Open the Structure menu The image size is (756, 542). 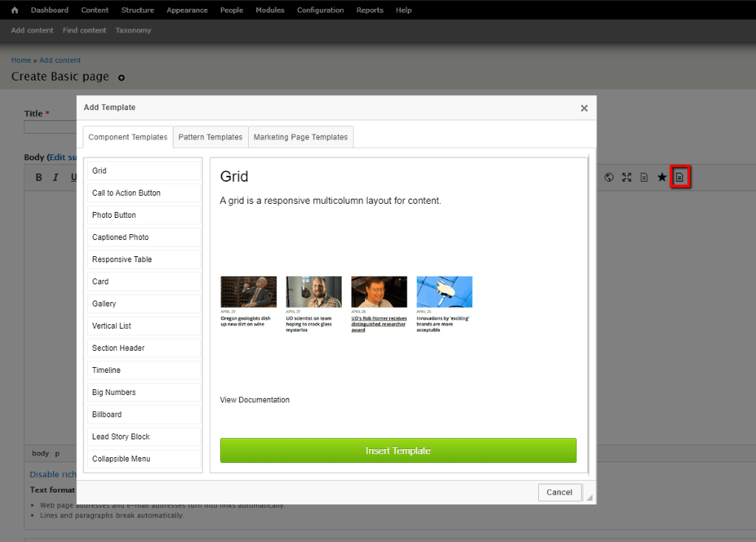tap(137, 10)
